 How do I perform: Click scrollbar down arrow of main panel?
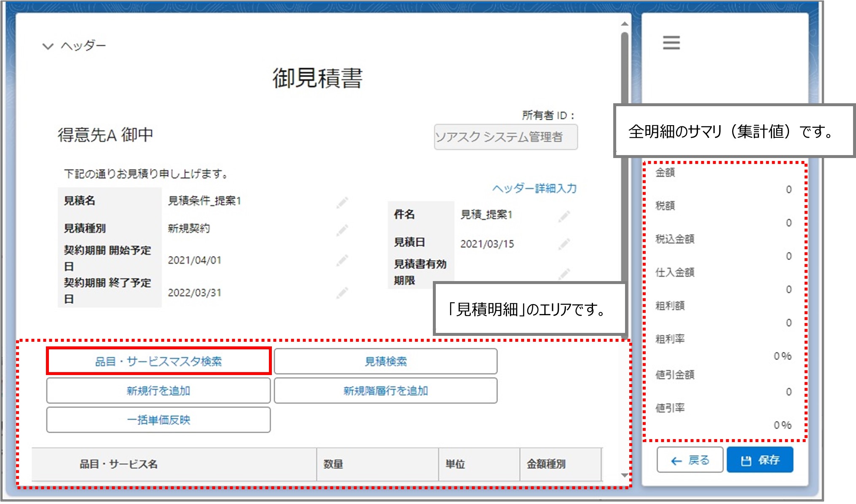pyautogui.click(x=625, y=475)
